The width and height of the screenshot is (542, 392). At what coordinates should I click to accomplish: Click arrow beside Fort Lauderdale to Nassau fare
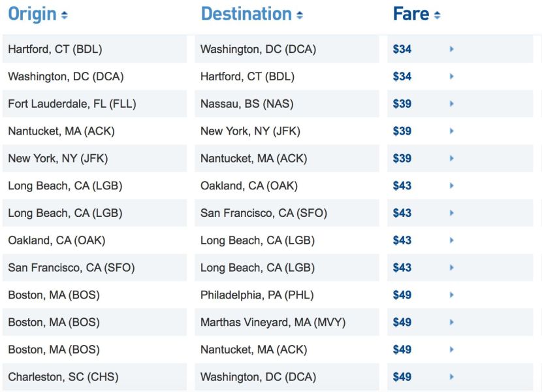(x=451, y=104)
